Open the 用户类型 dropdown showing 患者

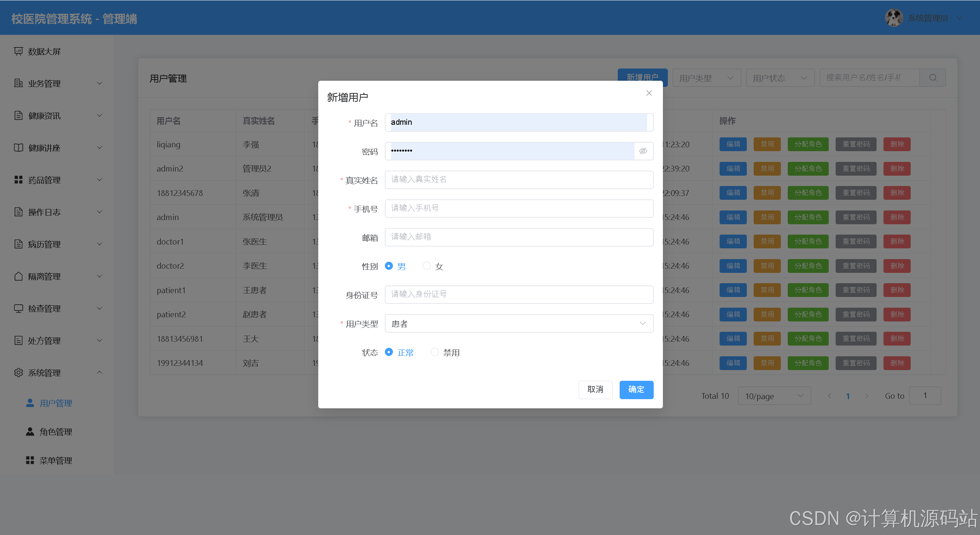point(519,323)
